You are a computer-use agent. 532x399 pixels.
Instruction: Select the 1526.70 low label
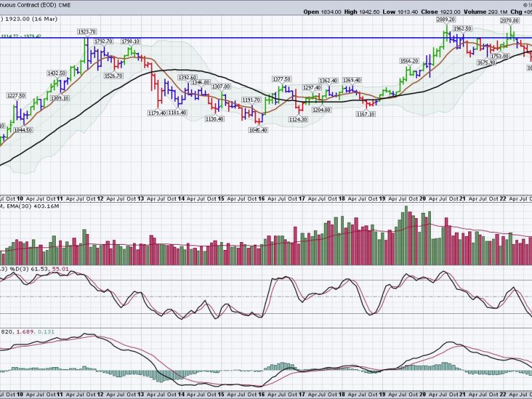(x=113, y=76)
